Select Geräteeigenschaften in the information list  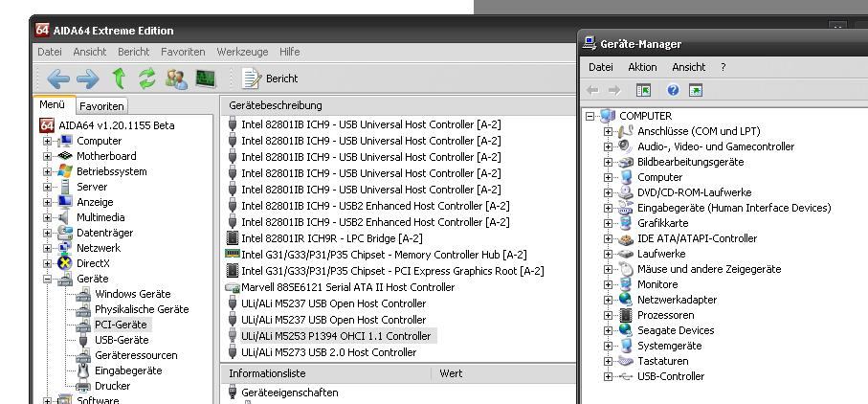click(290, 393)
